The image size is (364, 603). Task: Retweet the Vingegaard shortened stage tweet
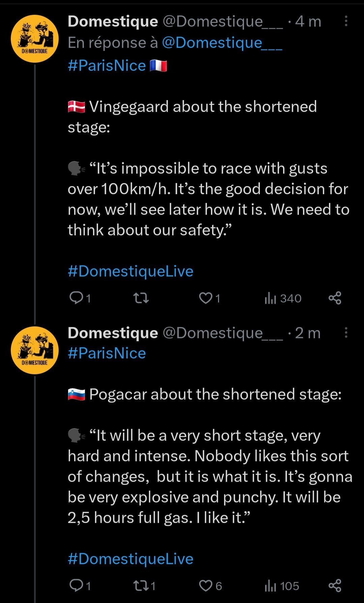tap(141, 298)
